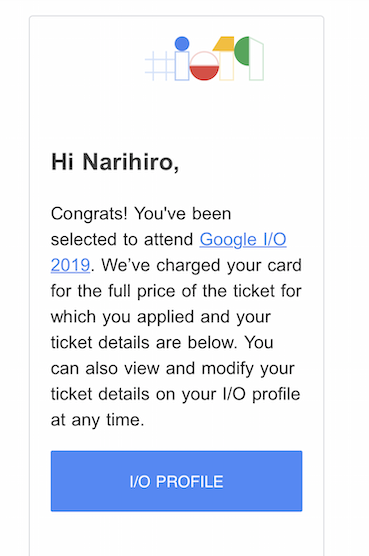Click the blue outlined rectangle below the dot
369x556 pixels.
(182, 66)
